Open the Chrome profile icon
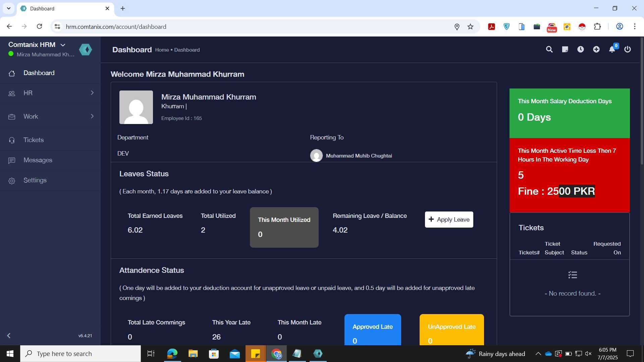 [x=620, y=26]
